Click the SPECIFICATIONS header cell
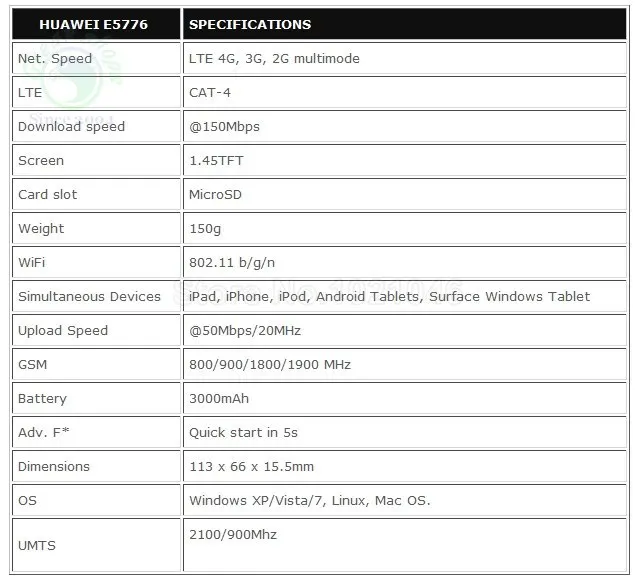The height and width of the screenshot is (582, 635). pyautogui.click(x=405, y=24)
